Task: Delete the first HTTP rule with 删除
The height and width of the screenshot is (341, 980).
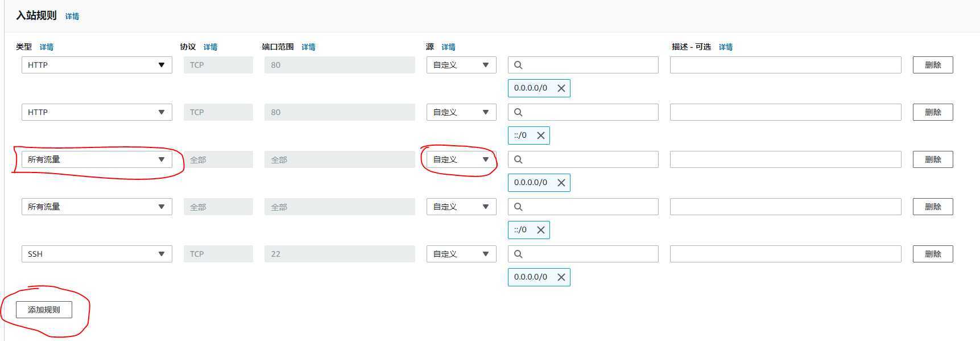Action: (x=933, y=65)
